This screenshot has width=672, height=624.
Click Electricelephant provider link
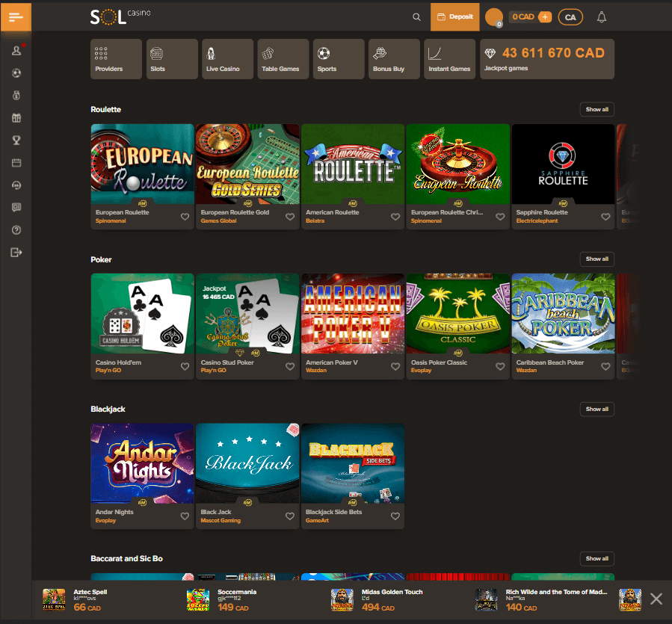pyautogui.click(x=537, y=220)
